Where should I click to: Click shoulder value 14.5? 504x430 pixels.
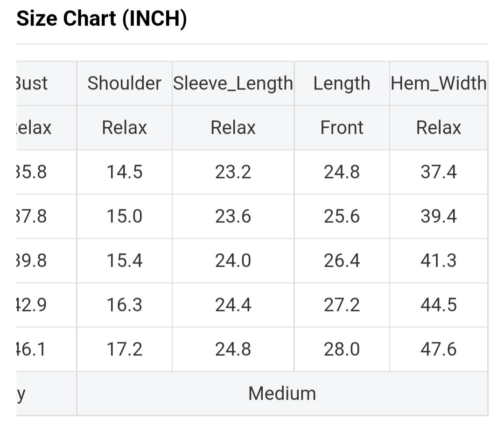coord(124,172)
